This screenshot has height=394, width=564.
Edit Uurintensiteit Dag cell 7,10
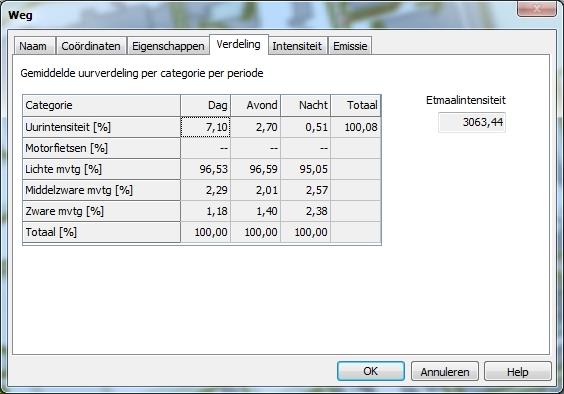(205, 127)
